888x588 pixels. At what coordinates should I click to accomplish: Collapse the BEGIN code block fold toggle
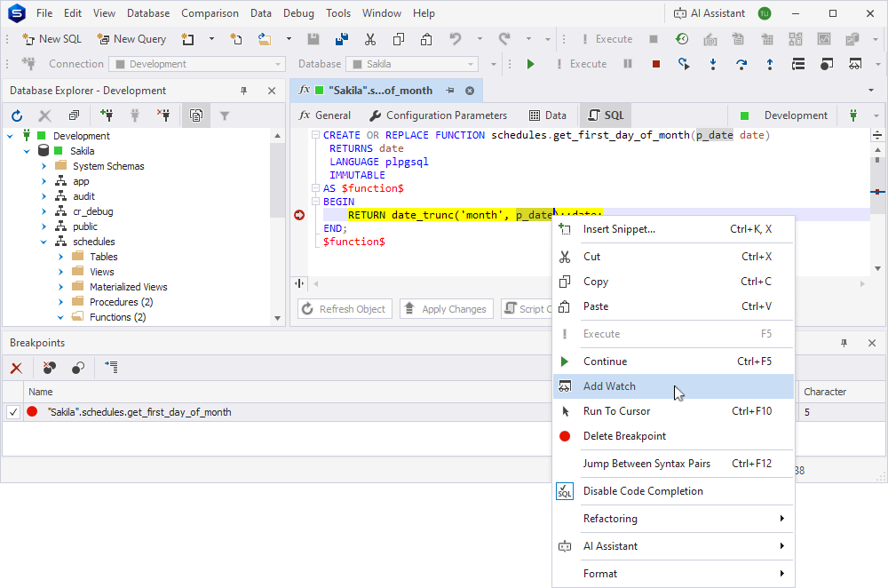[x=315, y=202]
